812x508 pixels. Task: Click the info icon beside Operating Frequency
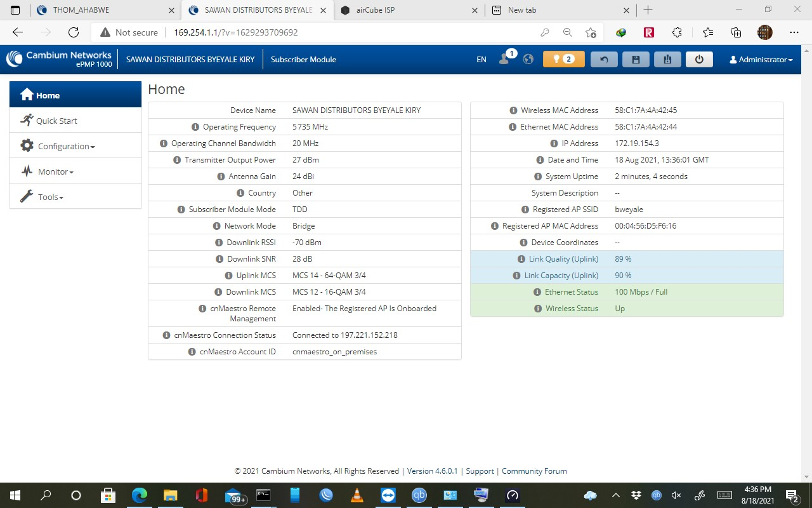(x=195, y=127)
